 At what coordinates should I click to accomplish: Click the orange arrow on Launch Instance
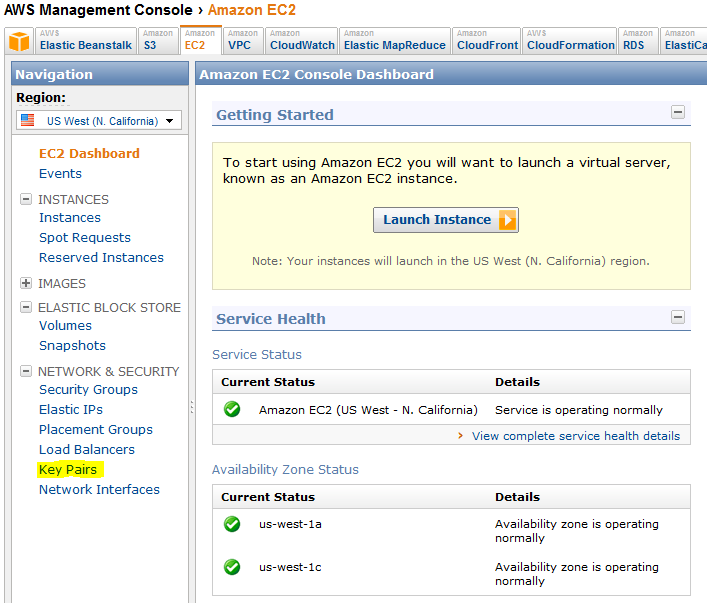pos(508,220)
